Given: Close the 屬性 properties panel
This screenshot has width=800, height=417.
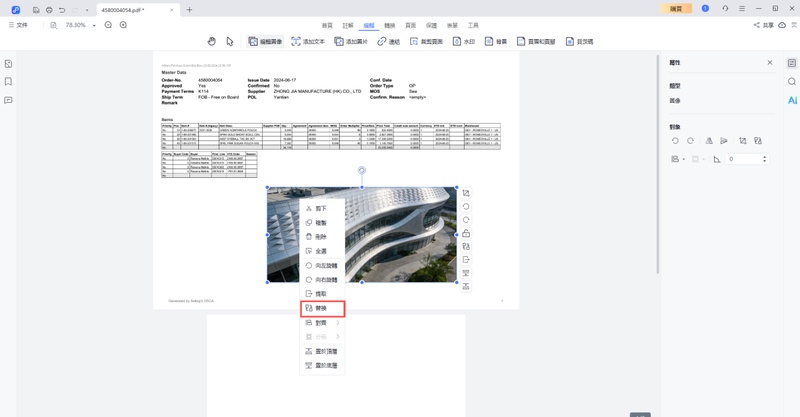Looking at the screenshot, I should pos(769,62).
